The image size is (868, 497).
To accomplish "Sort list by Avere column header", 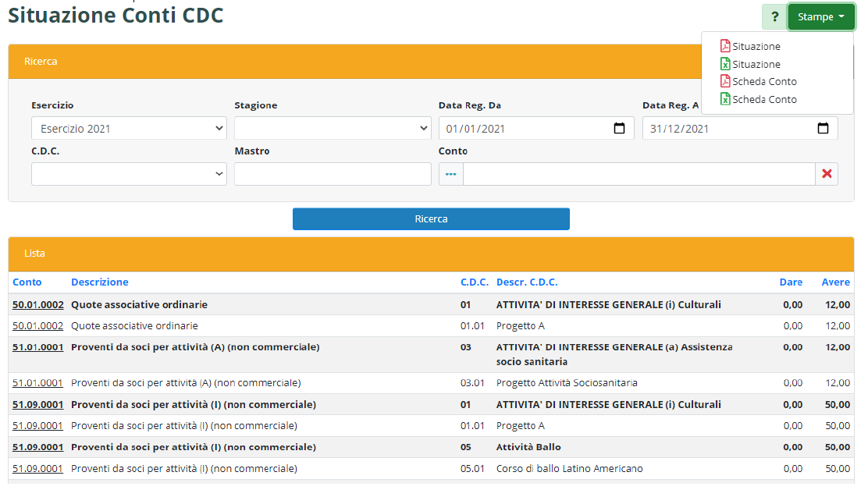I will [835, 282].
